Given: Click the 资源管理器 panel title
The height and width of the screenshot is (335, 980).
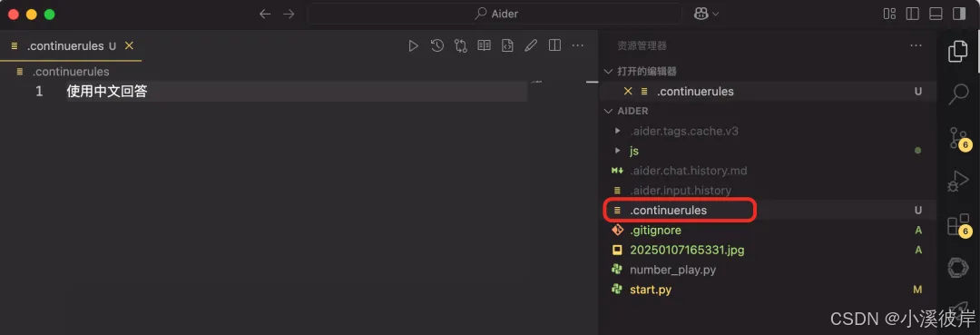Looking at the screenshot, I should pyautogui.click(x=642, y=45).
